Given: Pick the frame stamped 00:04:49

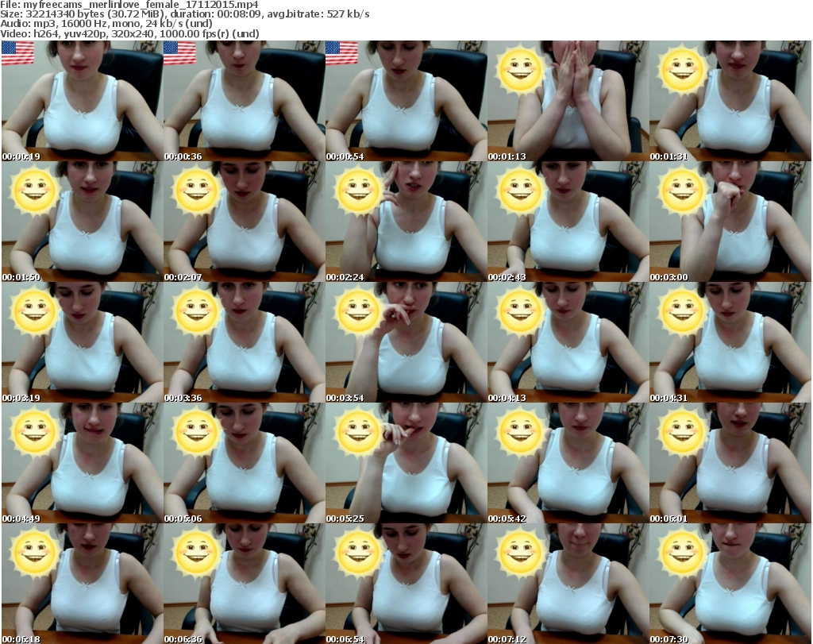Looking at the screenshot, I should click(83, 464).
